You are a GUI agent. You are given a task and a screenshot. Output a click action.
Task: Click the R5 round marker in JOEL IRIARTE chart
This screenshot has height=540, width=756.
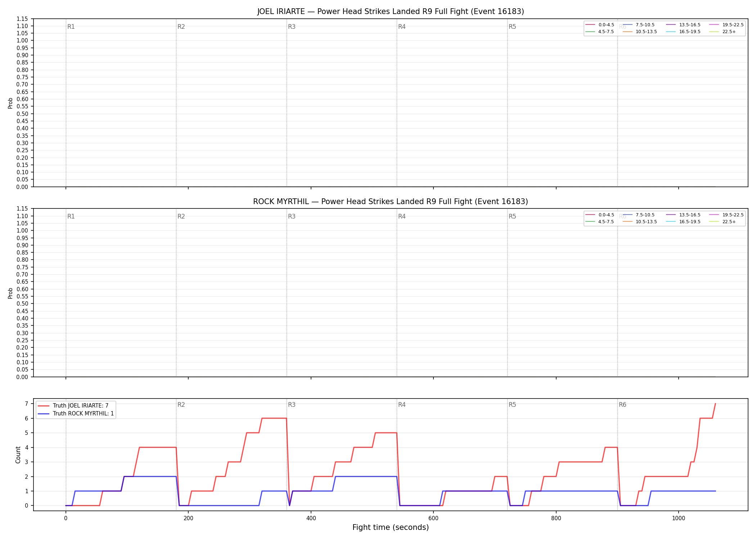click(x=512, y=27)
